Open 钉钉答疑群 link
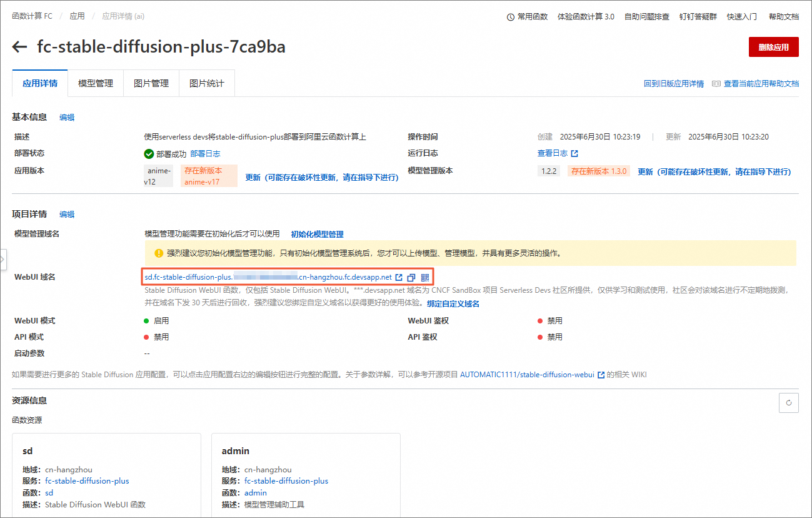The height and width of the screenshot is (518, 812). [698, 17]
